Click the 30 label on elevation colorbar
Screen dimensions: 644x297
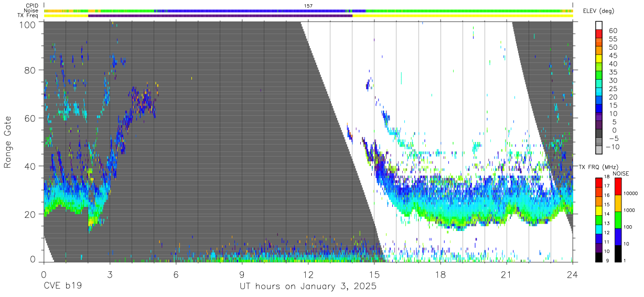click(x=613, y=80)
